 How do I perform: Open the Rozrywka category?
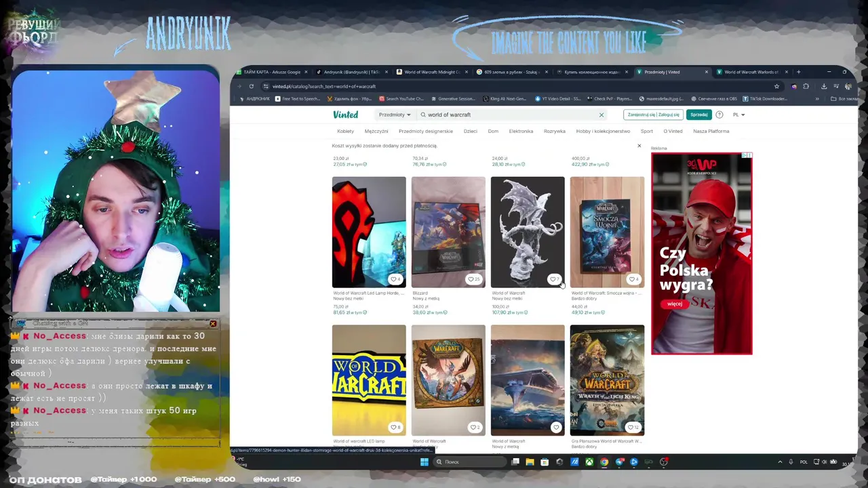click(554, 131)
